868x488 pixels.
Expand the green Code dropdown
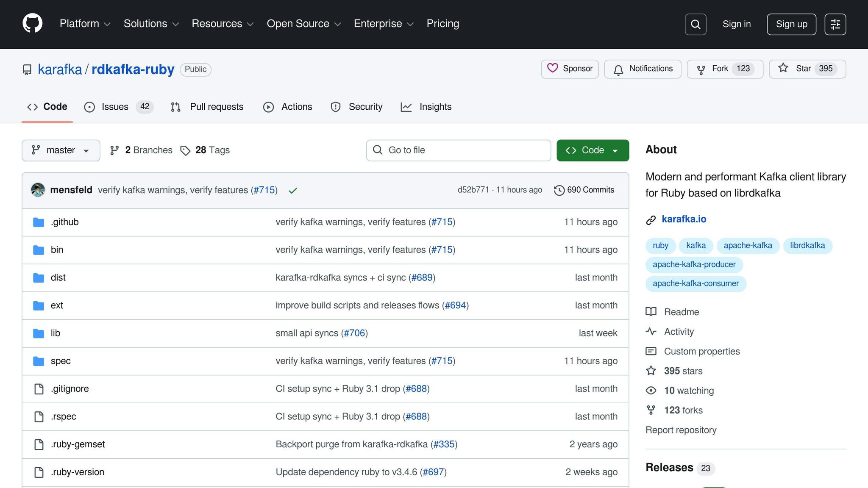pyautogui.click(x=592, y=150)
